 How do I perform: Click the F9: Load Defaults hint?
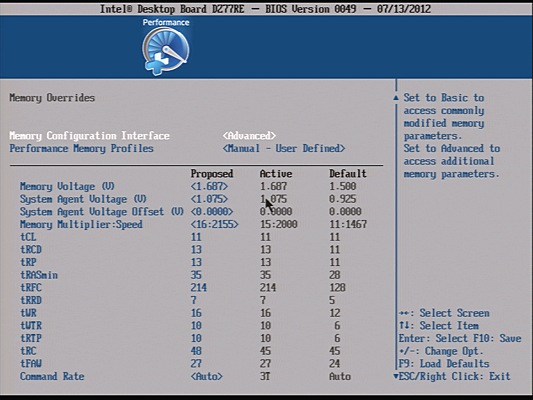pyautogui.click(x=444, y=364)
